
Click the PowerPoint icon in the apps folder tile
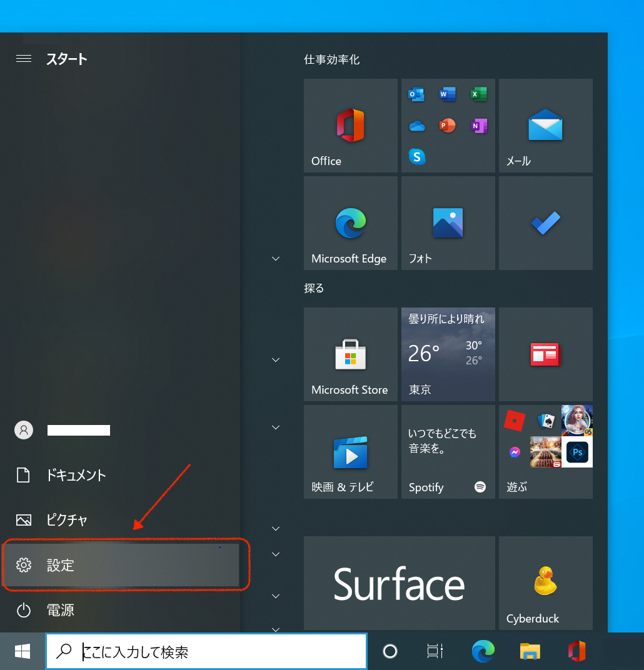[x=448, y=126]
